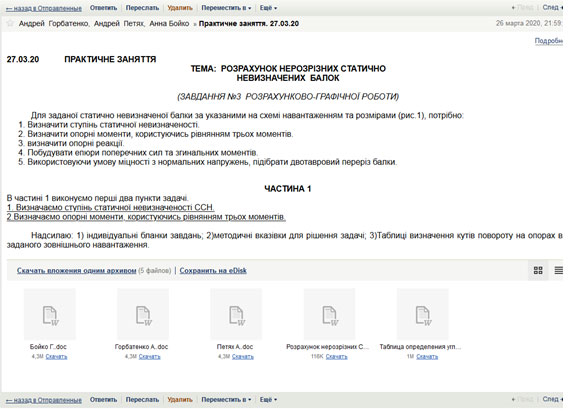Switch attachments to grid view
Screen dimensions: 571x411
pyautogui.click(x=538, y=270)
